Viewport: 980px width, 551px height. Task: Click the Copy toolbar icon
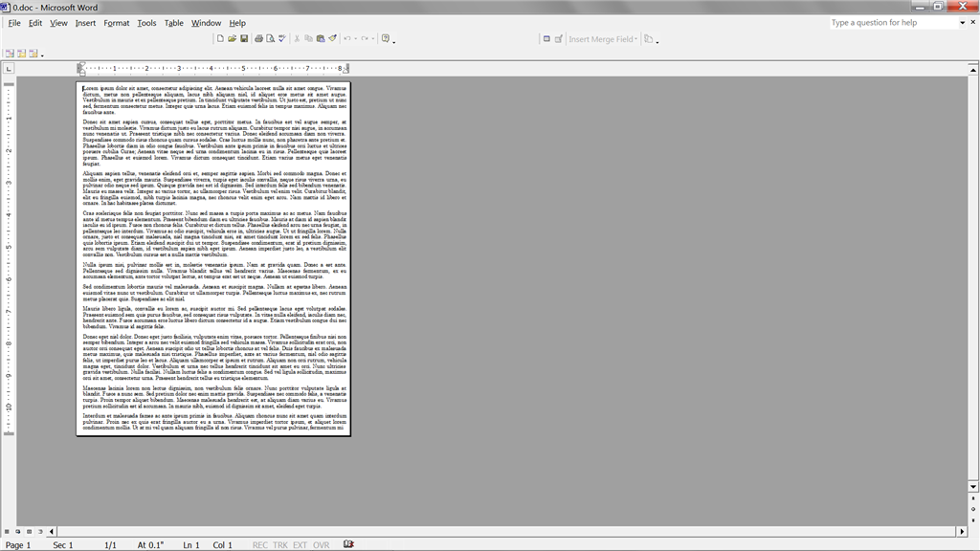point(309,38)
